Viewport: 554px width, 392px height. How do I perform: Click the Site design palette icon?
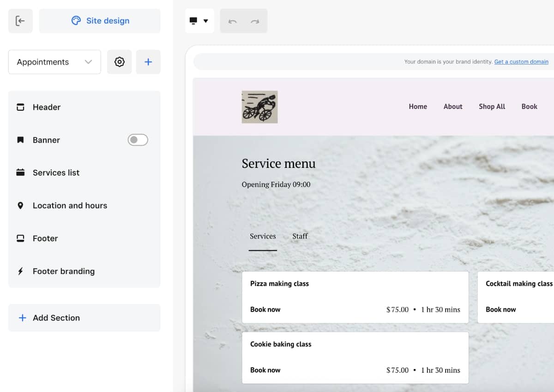[76, 21]
